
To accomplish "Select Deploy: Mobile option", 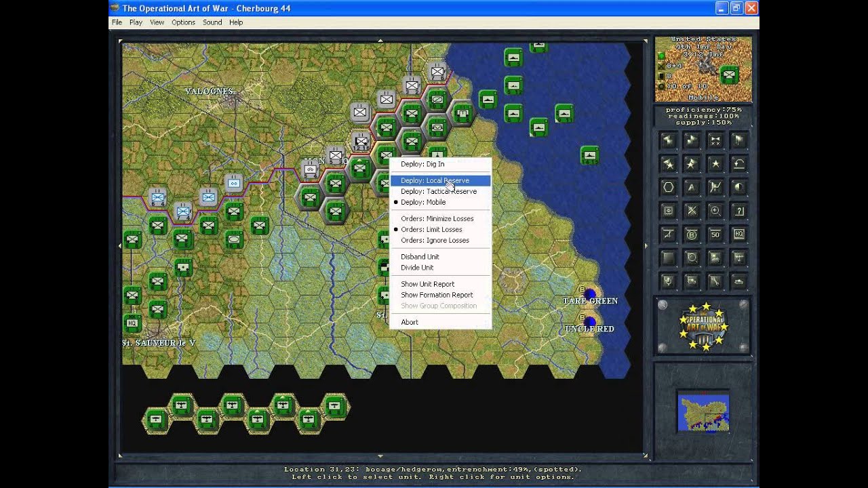I will click(x=440, y=202).
